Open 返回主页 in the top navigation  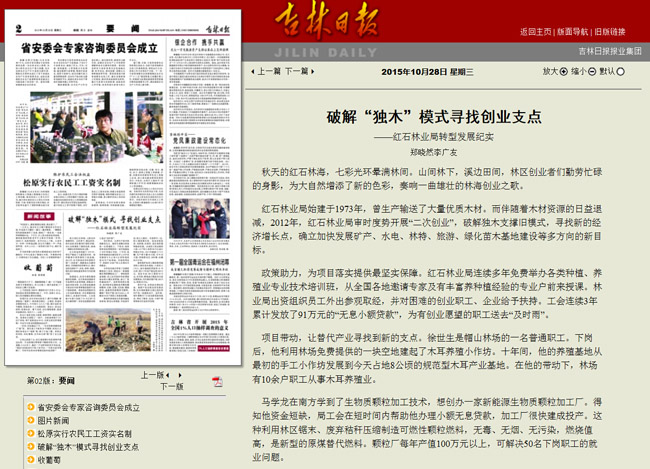pos(535,31)
